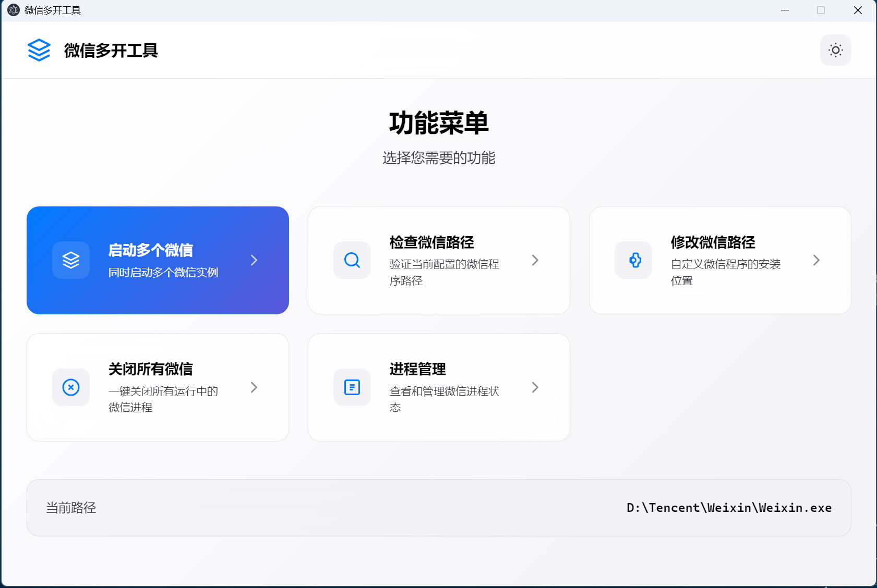
Task: Open the 进程管理 document icon
Action: [352, 387]
